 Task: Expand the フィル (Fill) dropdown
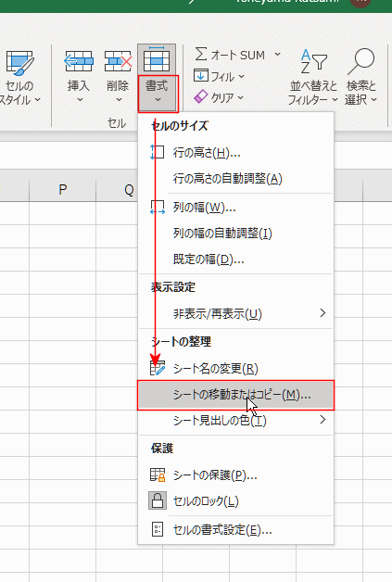(241, 77)
